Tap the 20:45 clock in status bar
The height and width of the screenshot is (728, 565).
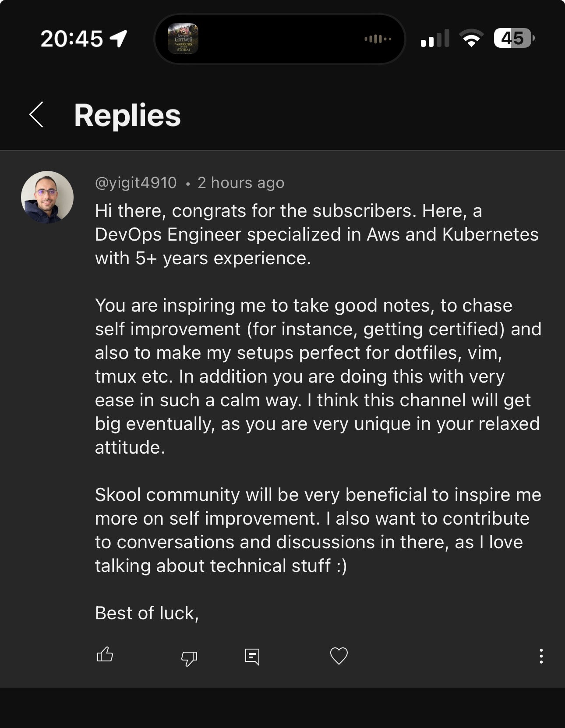point(72,39)
